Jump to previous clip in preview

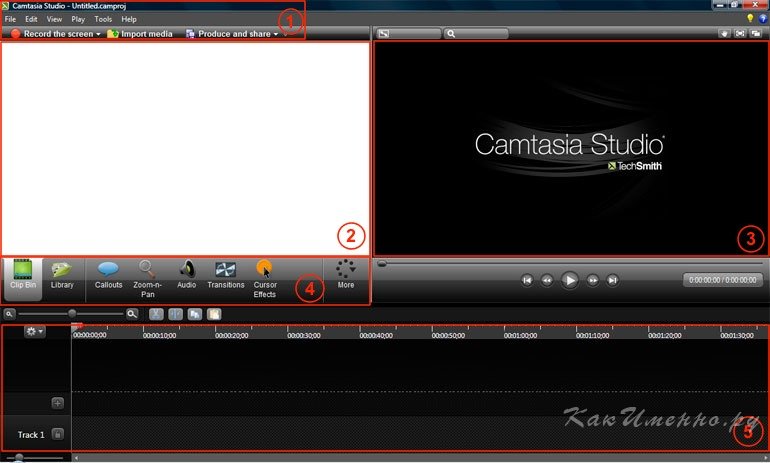click(527, 280)
